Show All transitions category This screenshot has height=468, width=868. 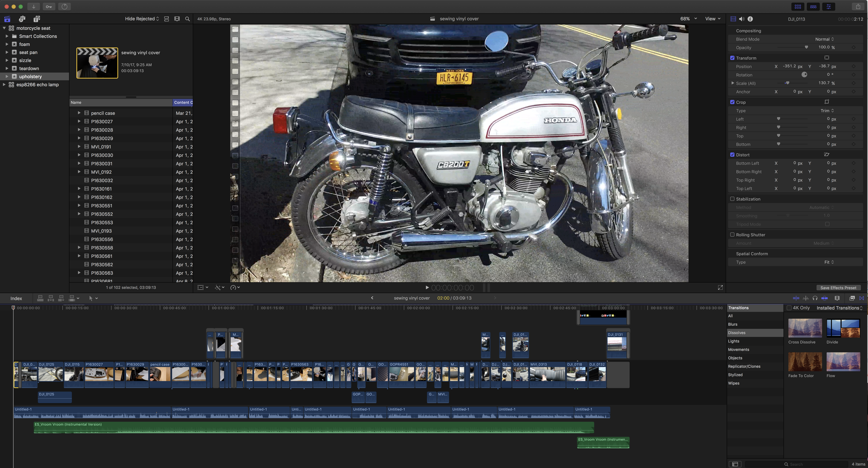pos(755,316)
